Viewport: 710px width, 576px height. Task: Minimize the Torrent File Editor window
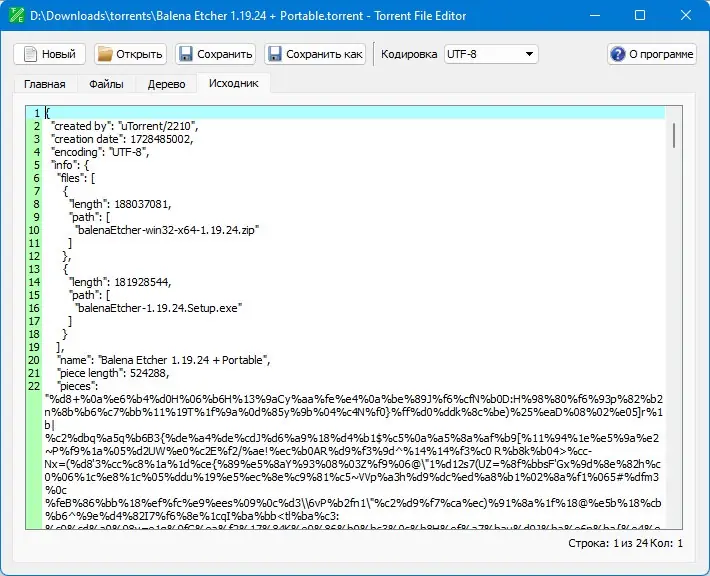(595, 15)
